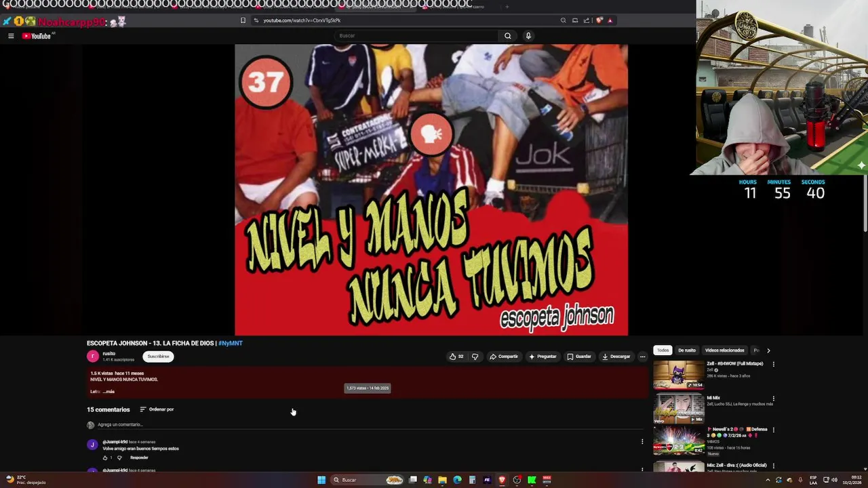Screen dimensions: 868x488
Task: Share the page using the address bar share icon
Action: click(587, 20)
